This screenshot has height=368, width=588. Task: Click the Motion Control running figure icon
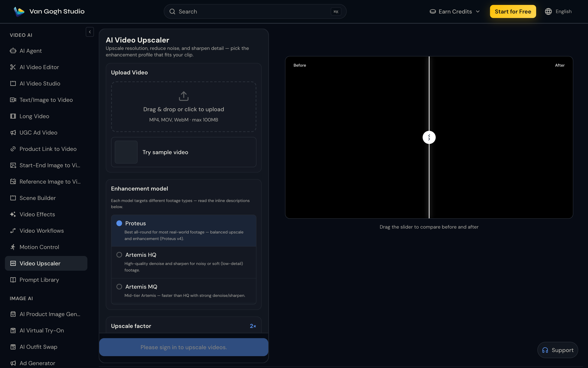13,247
